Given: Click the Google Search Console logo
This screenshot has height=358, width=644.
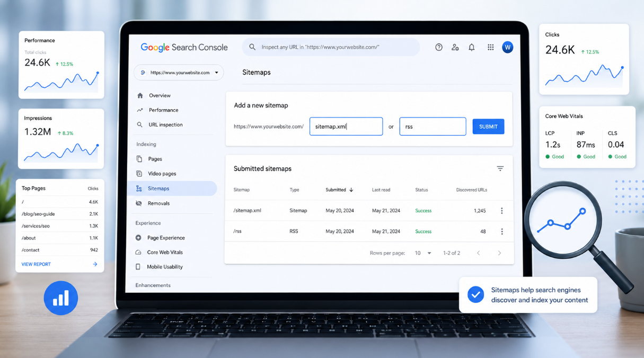Looking at the screenshot, I should point(184,47).
